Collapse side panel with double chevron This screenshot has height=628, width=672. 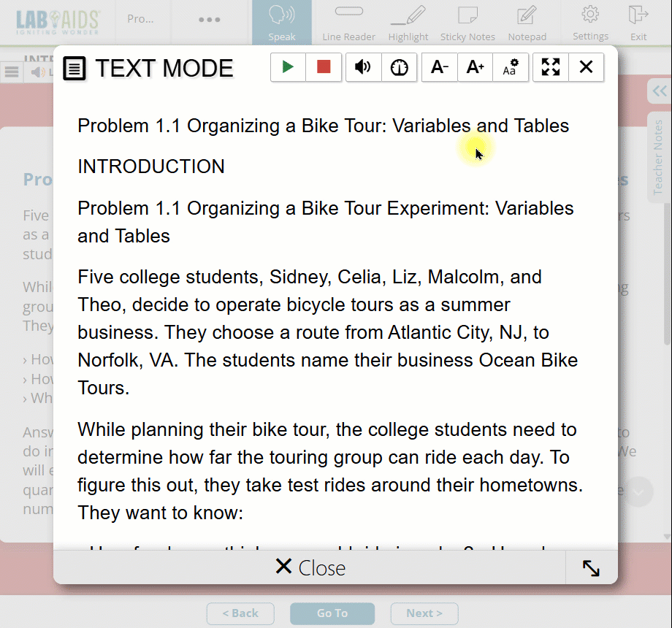tap(660, 91)
